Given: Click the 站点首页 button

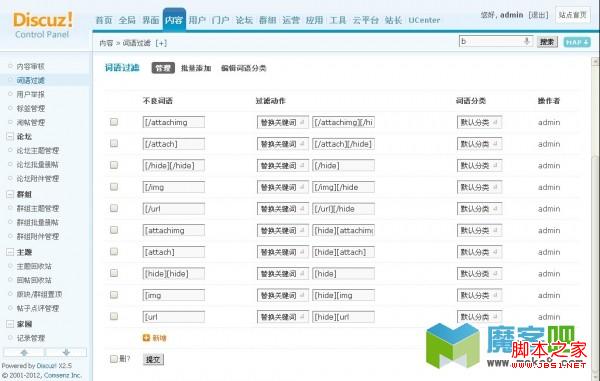Looking at the screenshot, I should pyautogui.click(x=572, y=15).
